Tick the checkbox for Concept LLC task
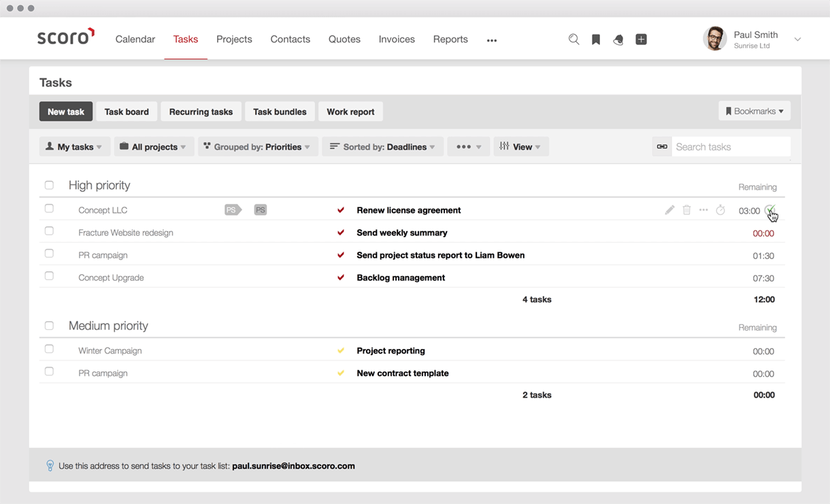830x504 pixels. (49, 209)
